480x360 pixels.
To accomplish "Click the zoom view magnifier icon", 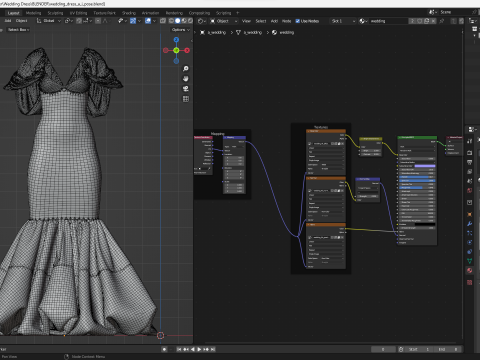I will pyautogui.click(x=186, y=69).
